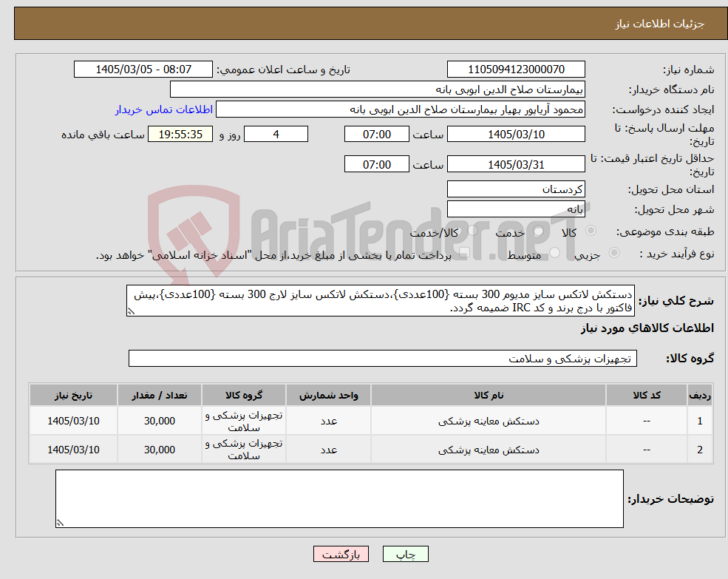Click the goods group field تجهیزات پزشکی و سلامت
The width and height of the screenshot is (728, 579).
click(383, 359)
